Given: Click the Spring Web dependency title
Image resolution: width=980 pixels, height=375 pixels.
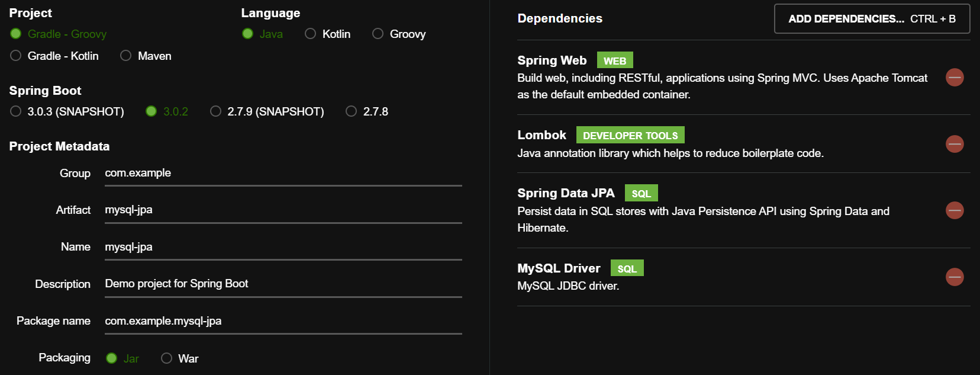Looking at the screenshot, I should (552, 60).
